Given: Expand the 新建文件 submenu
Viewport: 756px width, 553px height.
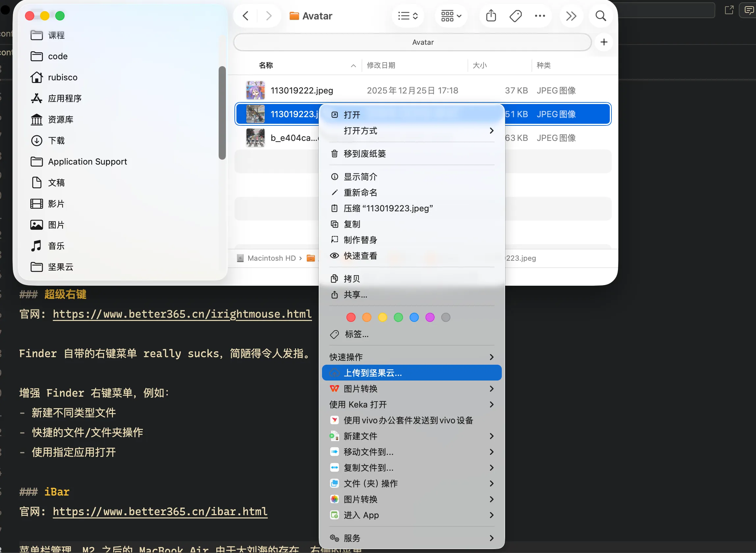Looking at the screenshot, I should 360,436.
